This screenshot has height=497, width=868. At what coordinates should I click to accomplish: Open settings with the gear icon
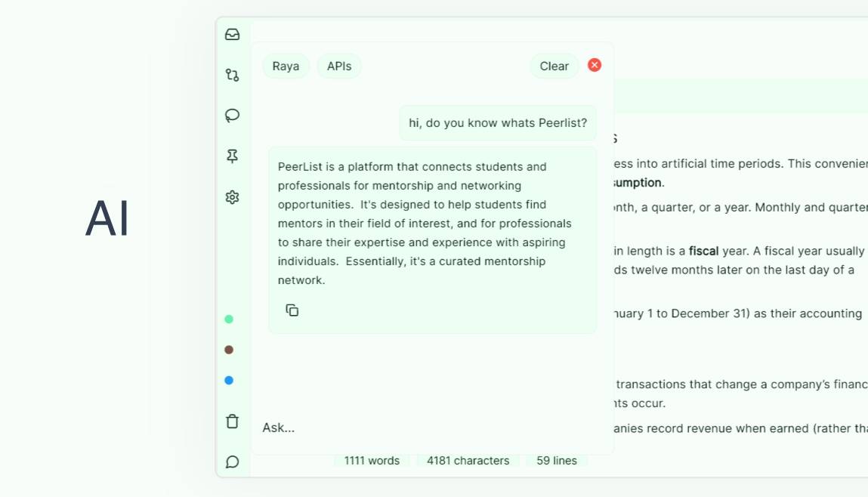tap(232, 197)
